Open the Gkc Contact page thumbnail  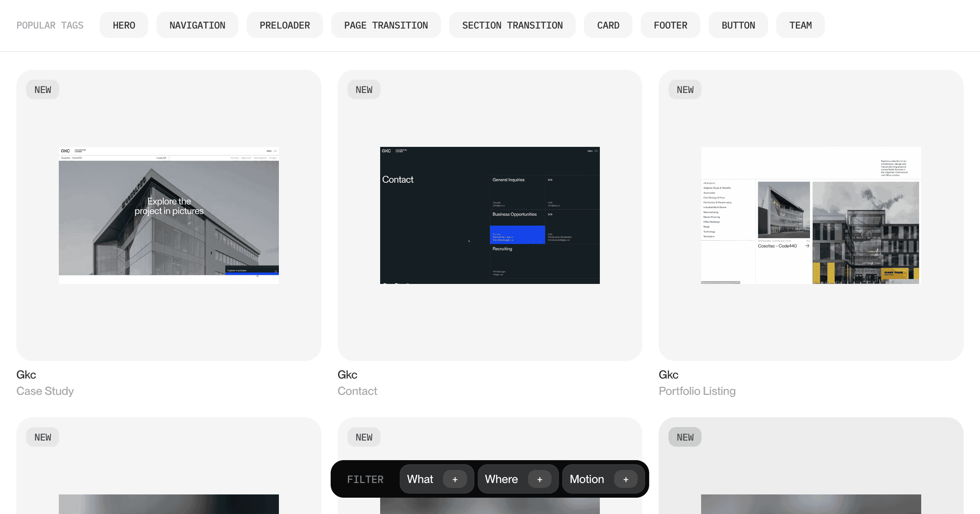(490, 215)
